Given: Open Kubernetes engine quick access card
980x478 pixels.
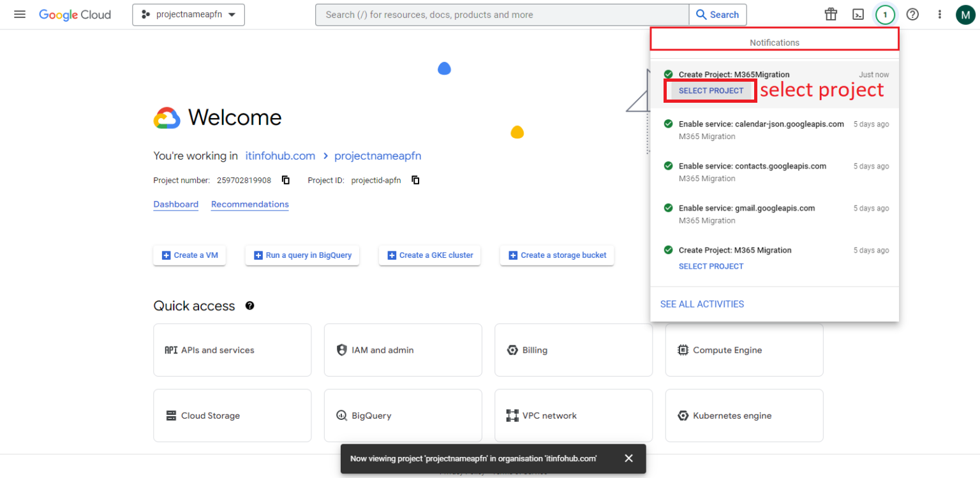Looking at the screenshot, I should point(744,415).
